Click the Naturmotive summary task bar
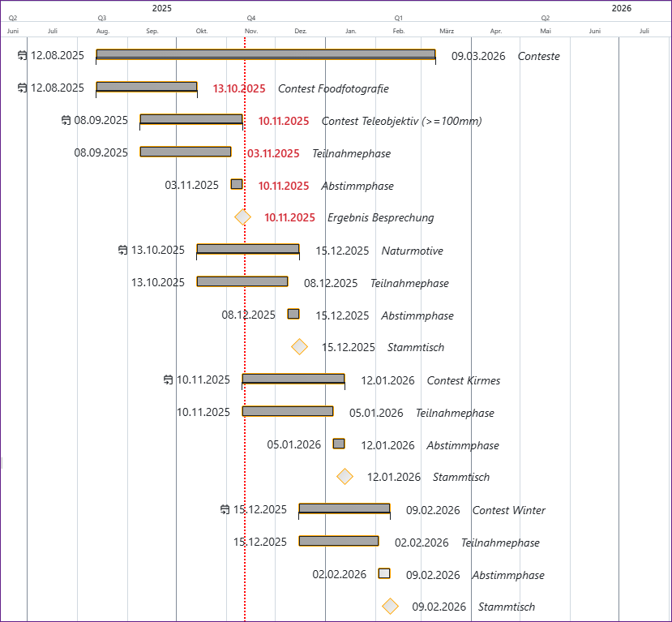This screenshot has height=622, width=672. click(x=247, y=249)
